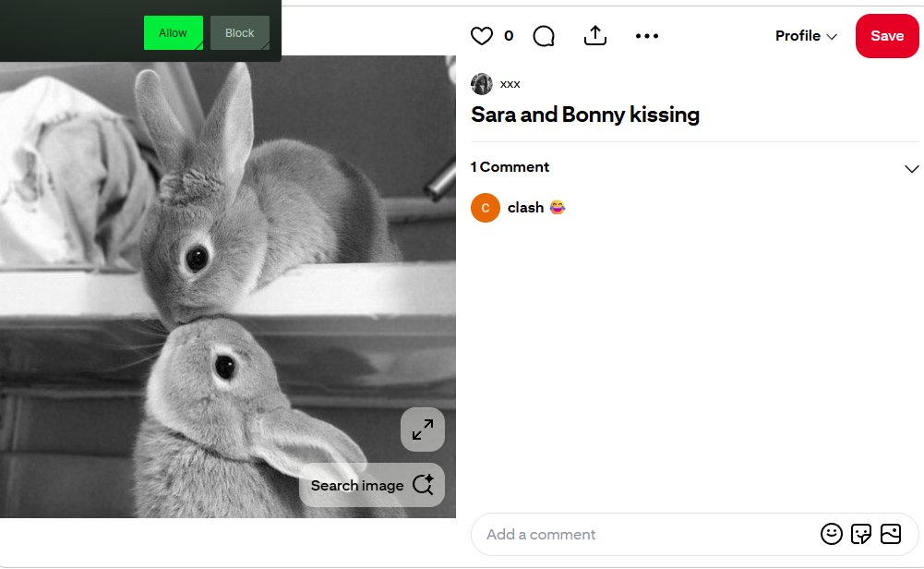Open the kissing bunnies pin image
924x569 pixels.
click(x=227, y=286)
